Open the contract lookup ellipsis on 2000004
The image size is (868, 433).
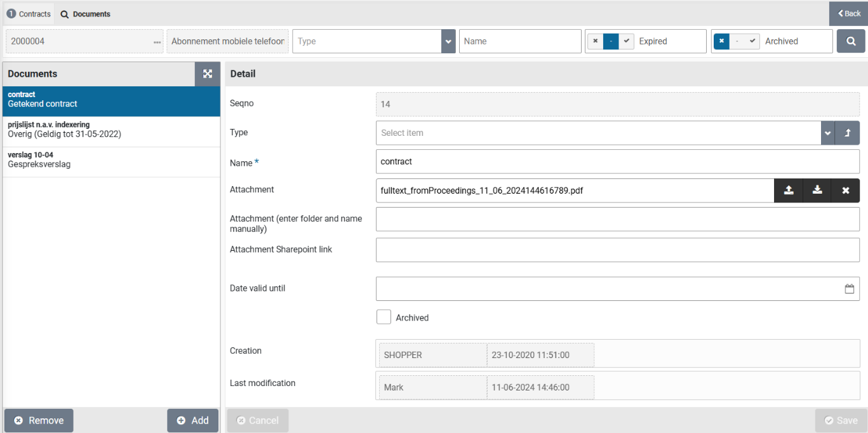pyautogui.click(x=157, y=42)
